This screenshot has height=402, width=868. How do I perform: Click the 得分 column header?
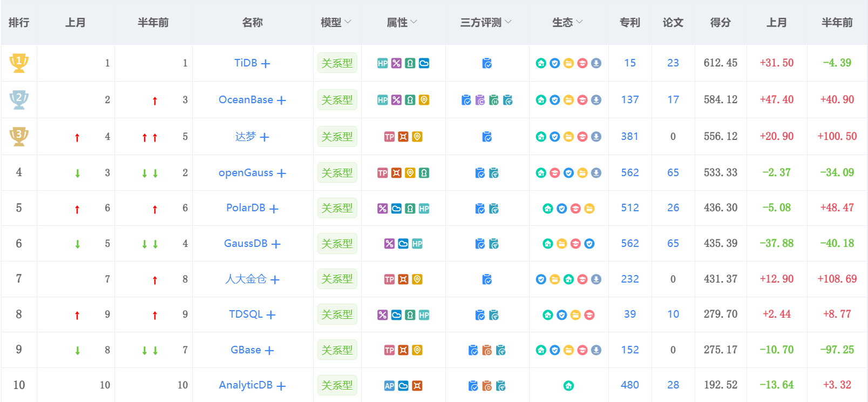(x=721, y=23)
